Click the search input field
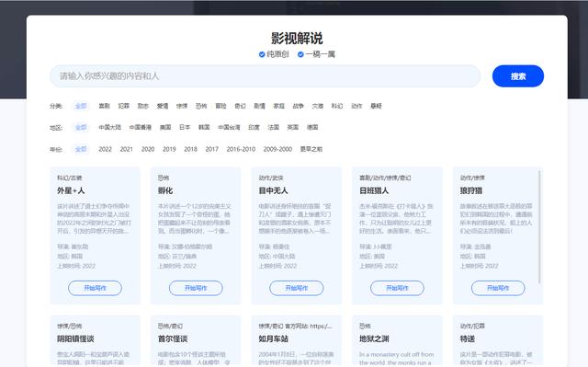The image size is (588, 367). 266,76
